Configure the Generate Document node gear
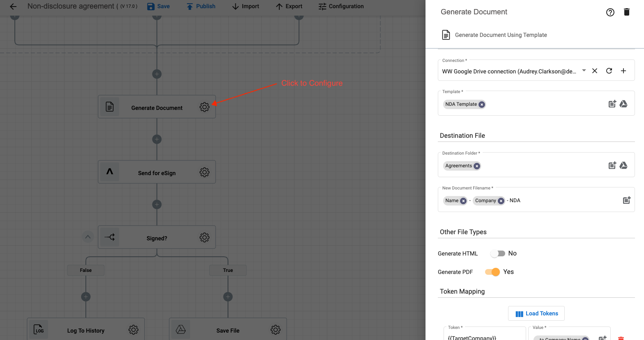Screen dimensions: 644x340 [205, 107]
